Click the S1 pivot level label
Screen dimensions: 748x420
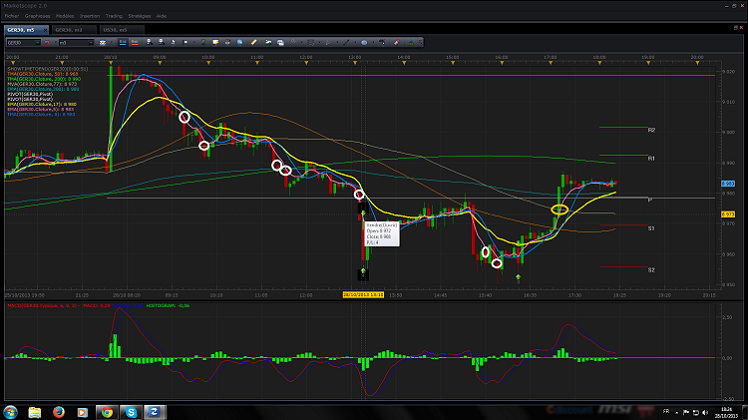[651, 229]
